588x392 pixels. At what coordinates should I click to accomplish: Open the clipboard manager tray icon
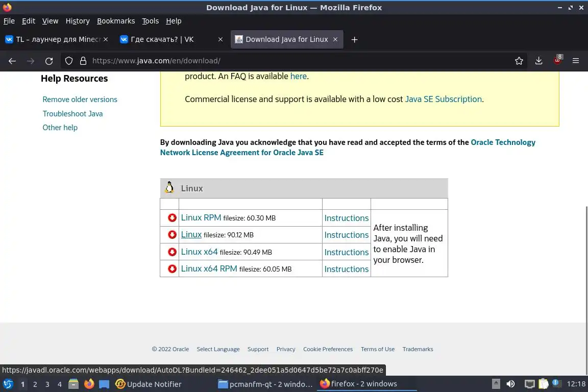click(544, 384)
